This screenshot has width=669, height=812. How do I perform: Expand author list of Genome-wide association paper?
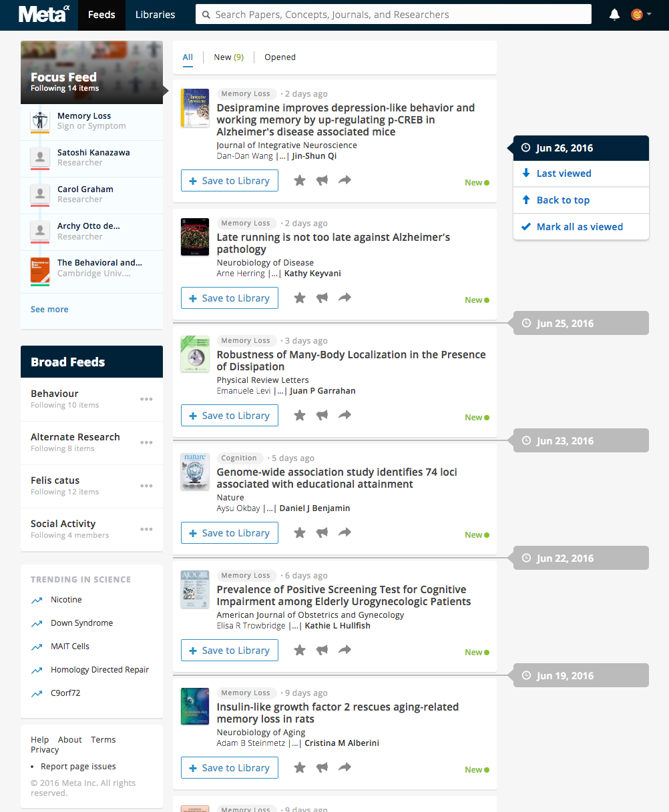pos(268,508)
